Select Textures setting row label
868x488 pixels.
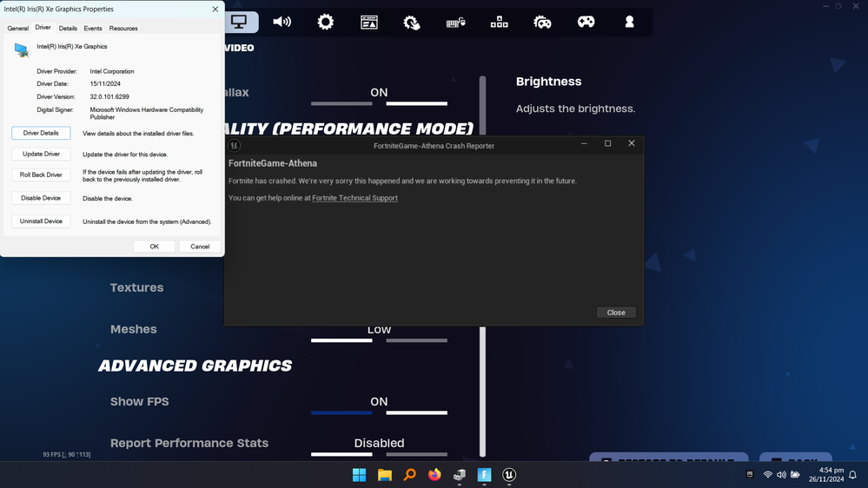click(136, 287)
